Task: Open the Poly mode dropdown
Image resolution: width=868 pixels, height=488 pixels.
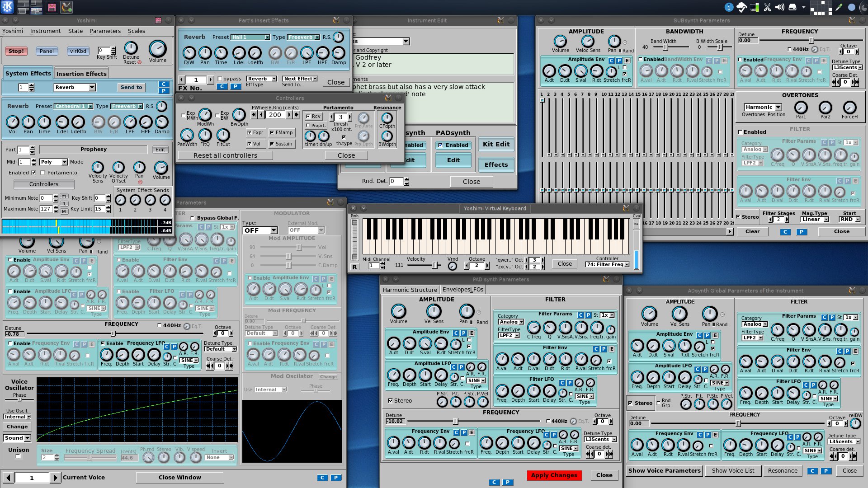Action: click(x=54, y=162)
